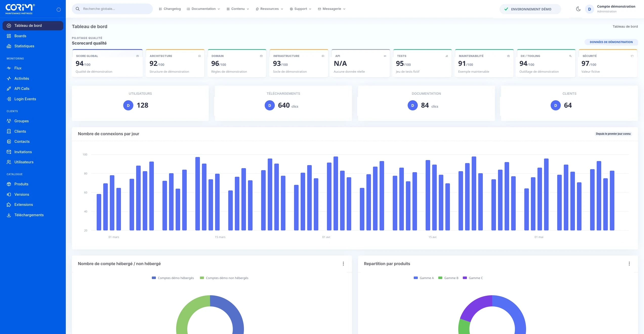Click the wrench icon on DX / Tooling card
Screen dimensions: 644x334
[570, 56]
